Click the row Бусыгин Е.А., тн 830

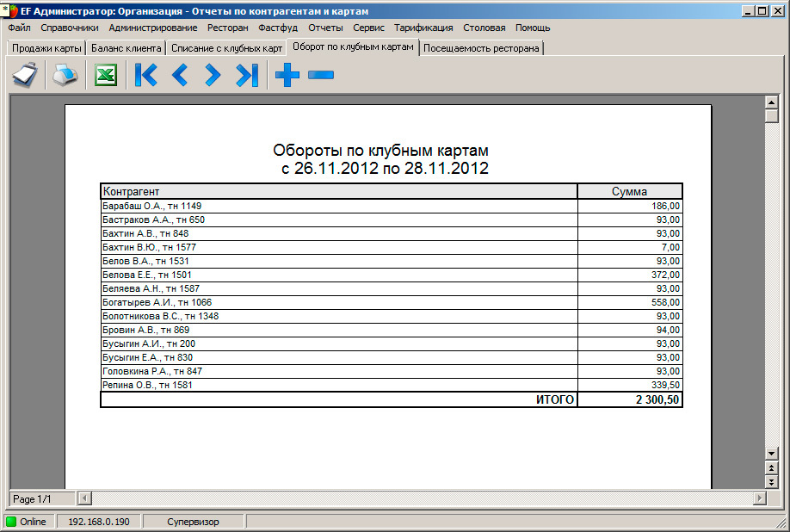pyautogui.click(x=391, y=358)
